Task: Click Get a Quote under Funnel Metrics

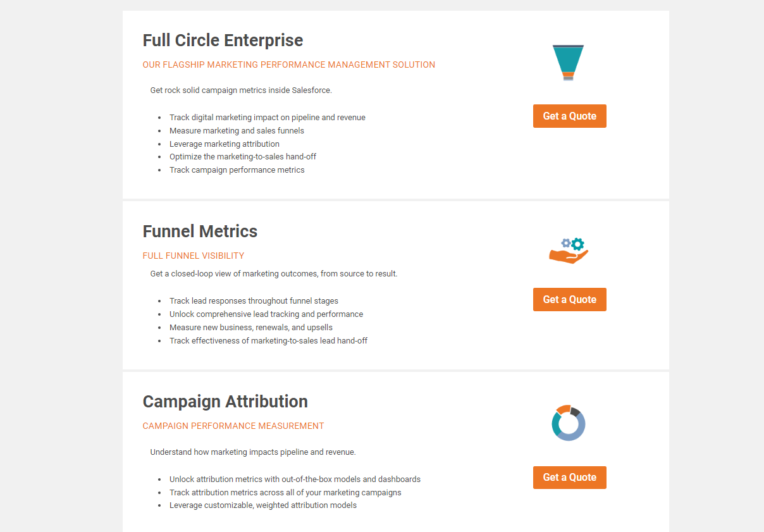Action: 569,299
